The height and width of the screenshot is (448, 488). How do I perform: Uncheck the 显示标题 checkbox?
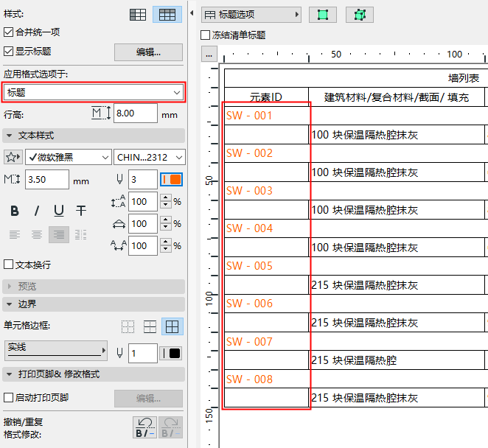pos(8,52)
